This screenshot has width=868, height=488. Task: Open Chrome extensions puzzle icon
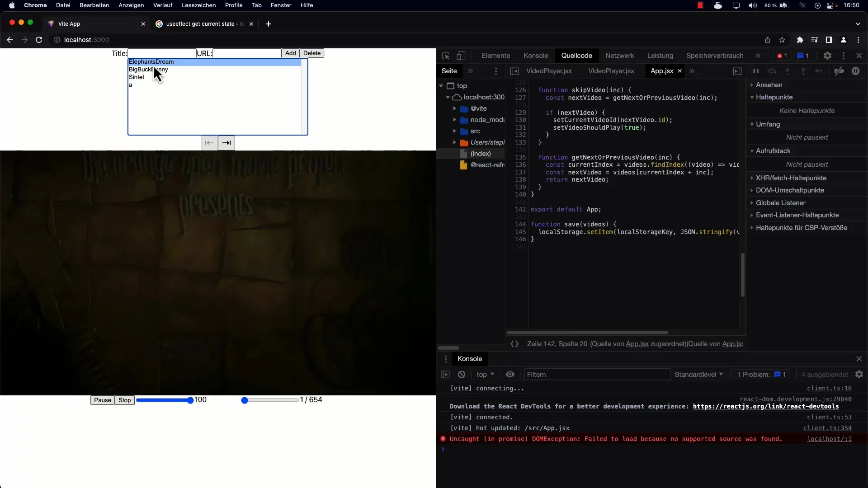[x=800, y=40]
